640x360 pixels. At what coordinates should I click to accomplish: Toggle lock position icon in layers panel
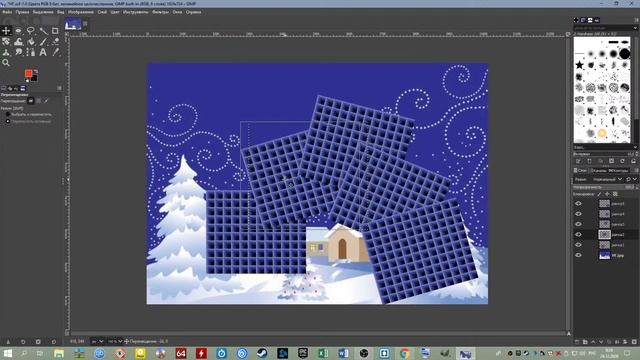[x=607, y=194]
